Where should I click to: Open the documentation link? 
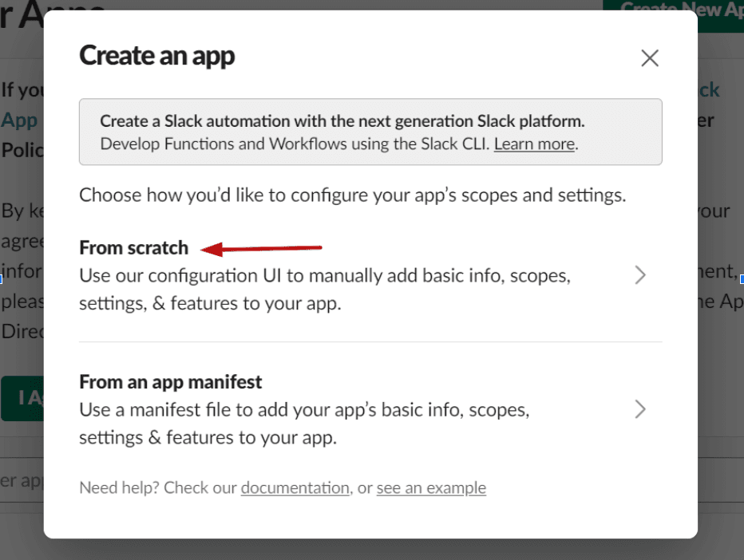pos(295,488)
